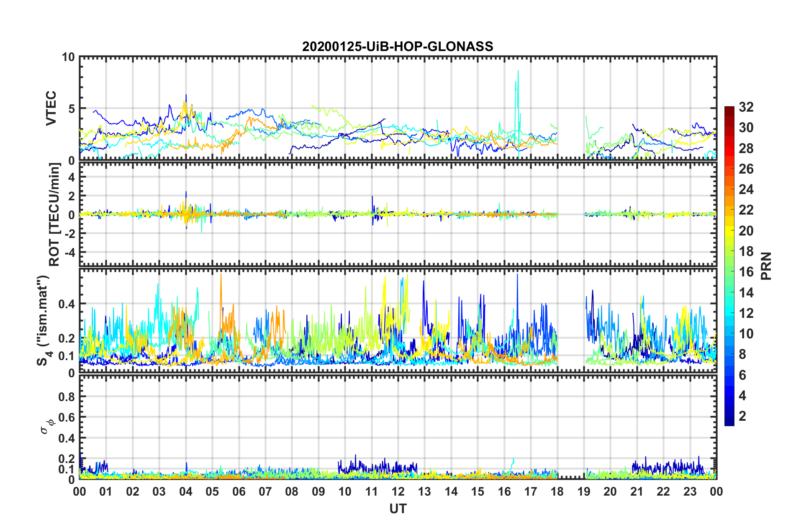The height and width of the screenshot is (532, 796).
Task: Click the PRN colorbar
Action: [x=729, y=266]
